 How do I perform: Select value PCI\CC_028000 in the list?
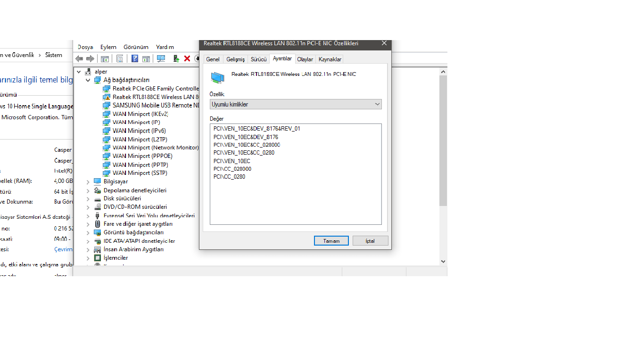pyautogui.click(x=232, y=169)
